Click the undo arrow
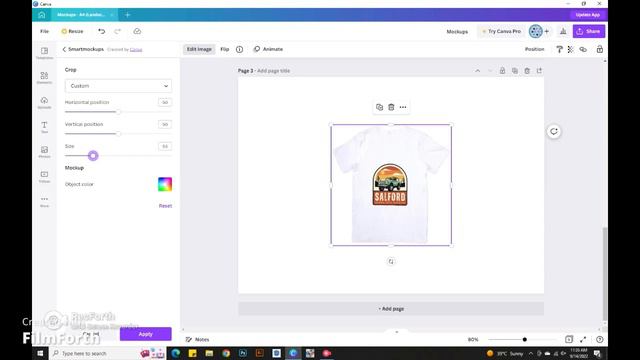This screenshot has width=640, height=360. click(x=102, y=31)
